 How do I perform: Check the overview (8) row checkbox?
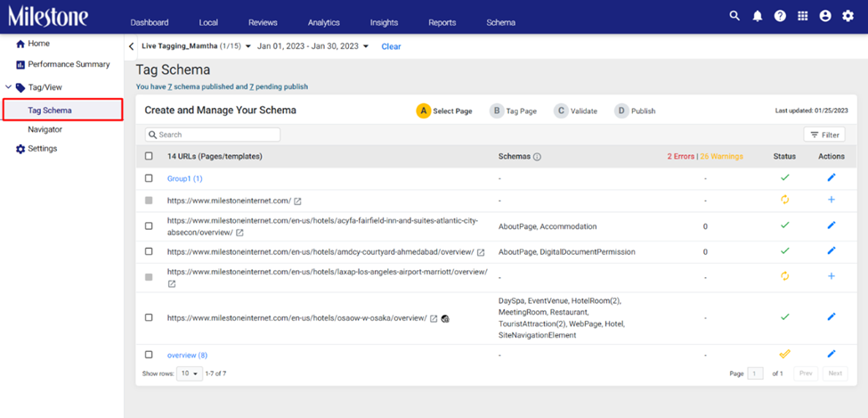coord(149,355)
